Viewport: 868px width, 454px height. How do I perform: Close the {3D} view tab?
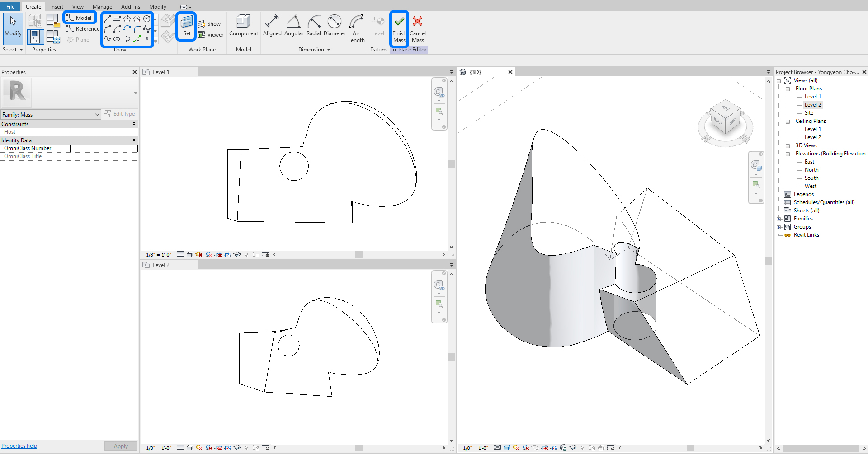(x=510, y=72)
